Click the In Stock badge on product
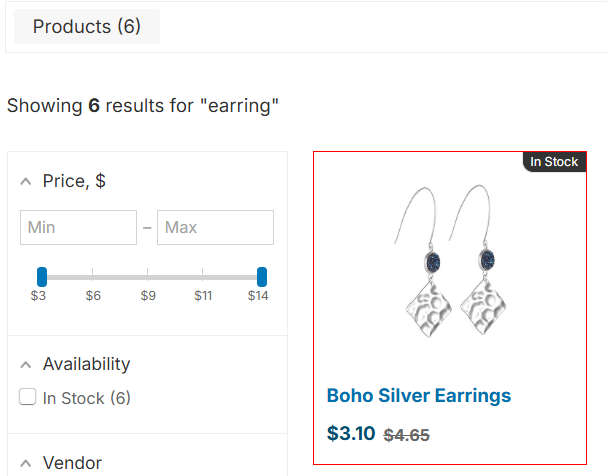Screen dimensions: 607x476 pyautogui.click(x=554, y=162)
